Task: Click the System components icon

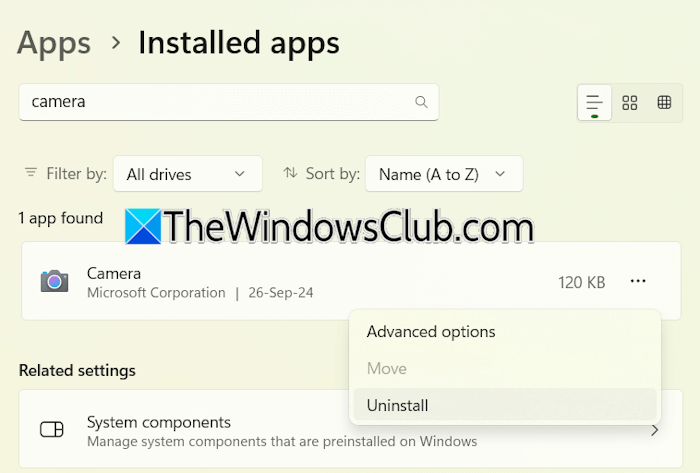Action: click(x=51, y=430)
